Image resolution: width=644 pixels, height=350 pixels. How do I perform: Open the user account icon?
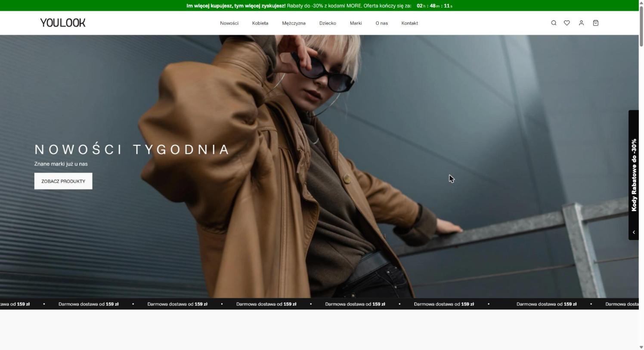pos(581,23)
